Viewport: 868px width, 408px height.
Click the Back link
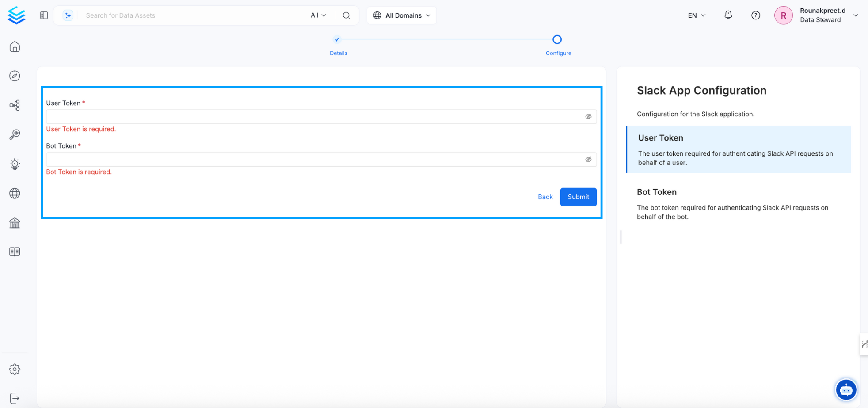click(x=545, y=197)
